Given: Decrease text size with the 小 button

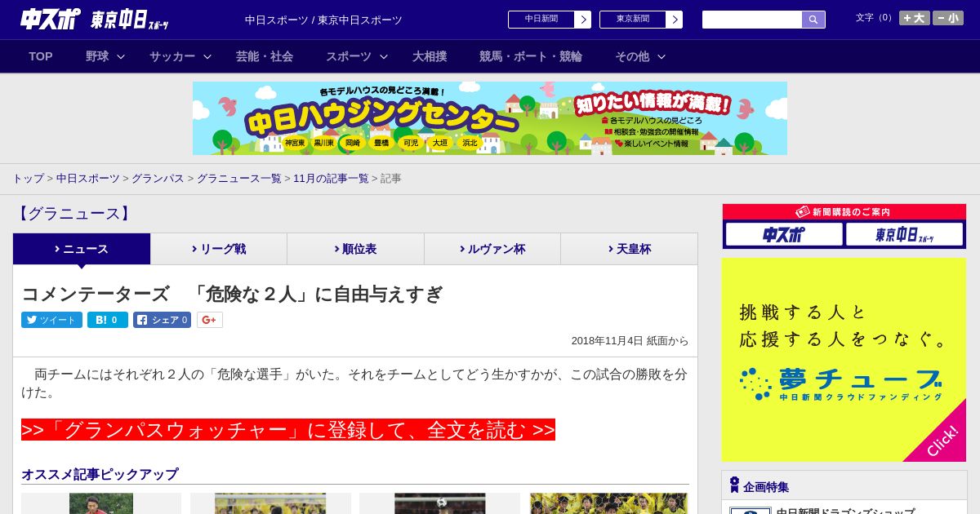Looking at the screenshot, I should tap(948, 18).
